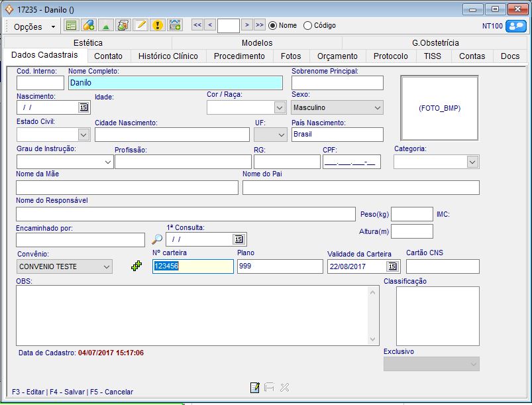Screen dimensions: 532x405
Task: Select the Nome radio button
Action: coord(272,25)
